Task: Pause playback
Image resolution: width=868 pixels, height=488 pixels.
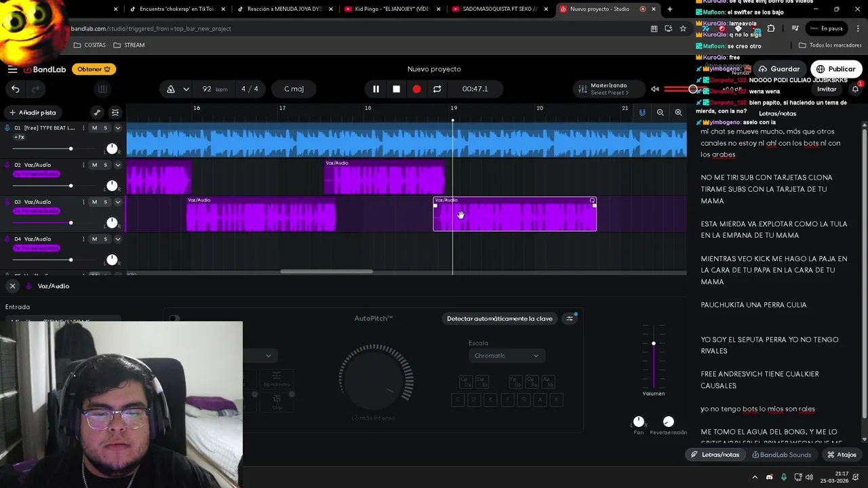Action: point(376,89)
